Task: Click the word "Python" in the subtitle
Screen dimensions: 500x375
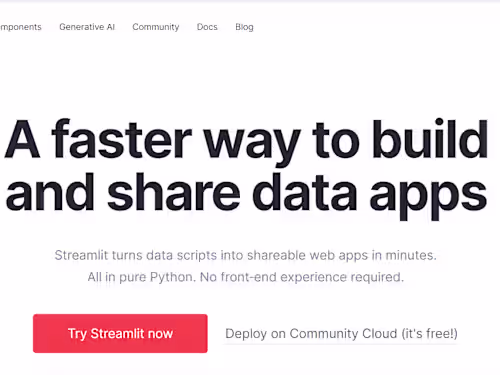Action: [172, 277]
